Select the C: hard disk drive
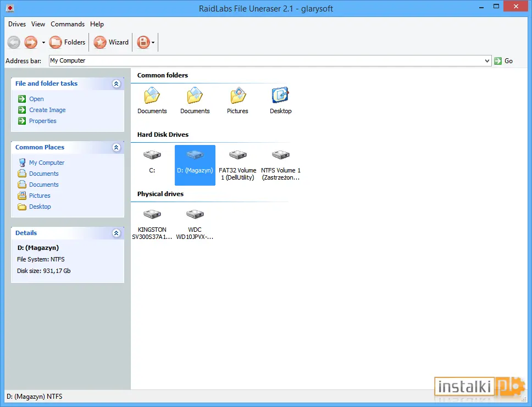 coord(152,161)
